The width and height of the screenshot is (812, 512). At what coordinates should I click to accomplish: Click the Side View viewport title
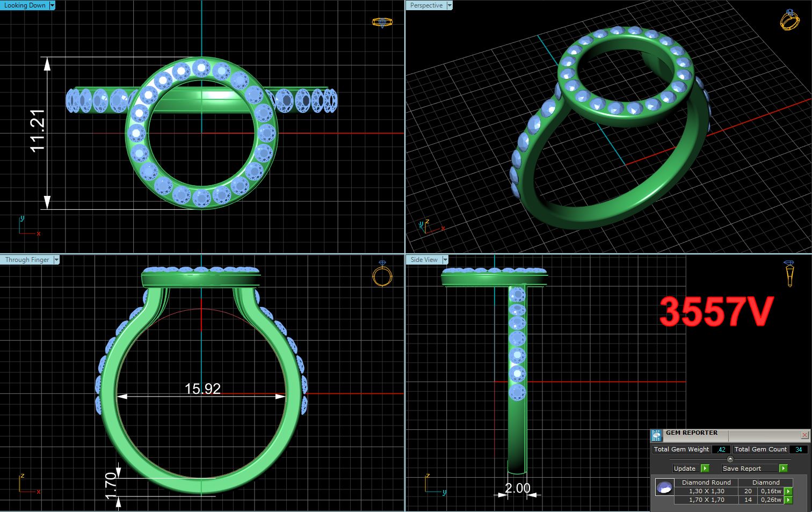424,260
